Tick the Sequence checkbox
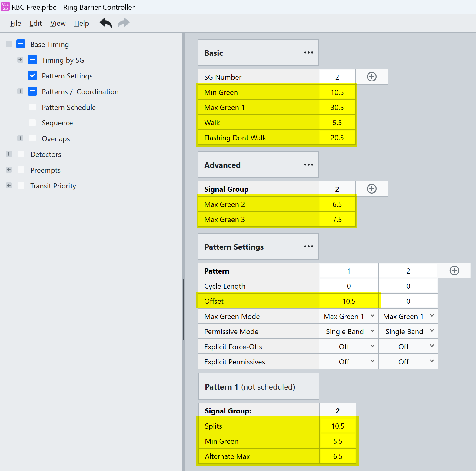Image resolution: width=476 pixels, height=471 pixels. pos(32,123)
